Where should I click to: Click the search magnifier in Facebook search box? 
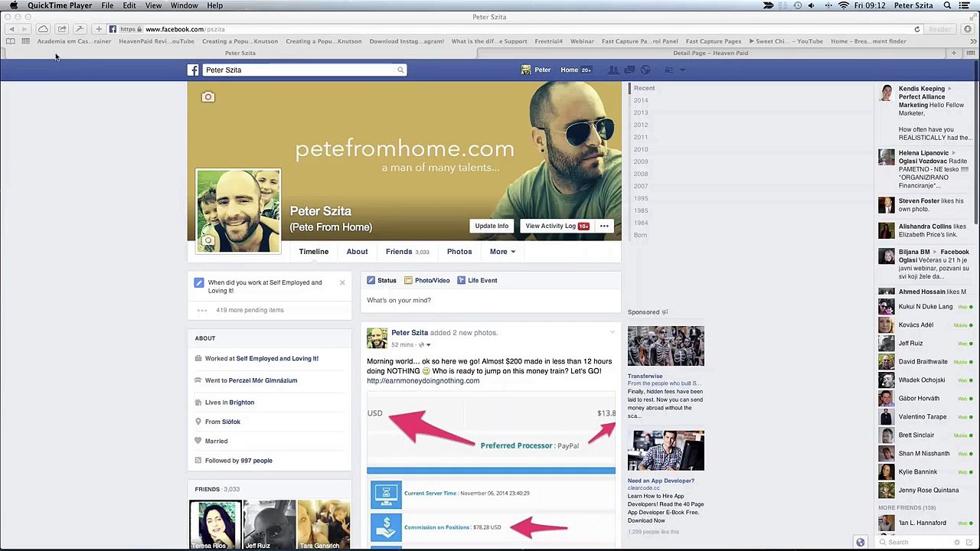pyautogui.click(x=400, y=70)
